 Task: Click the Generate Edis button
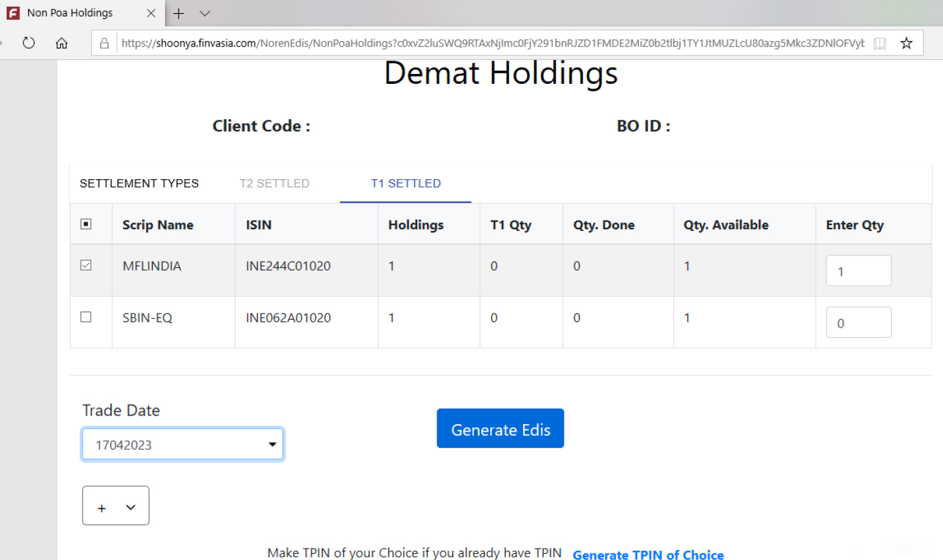500,428
